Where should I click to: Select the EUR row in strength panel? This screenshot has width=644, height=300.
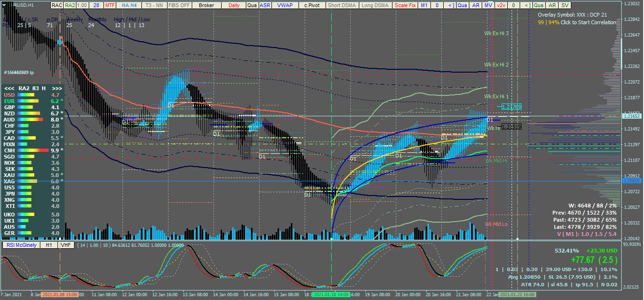pos(32,101)
